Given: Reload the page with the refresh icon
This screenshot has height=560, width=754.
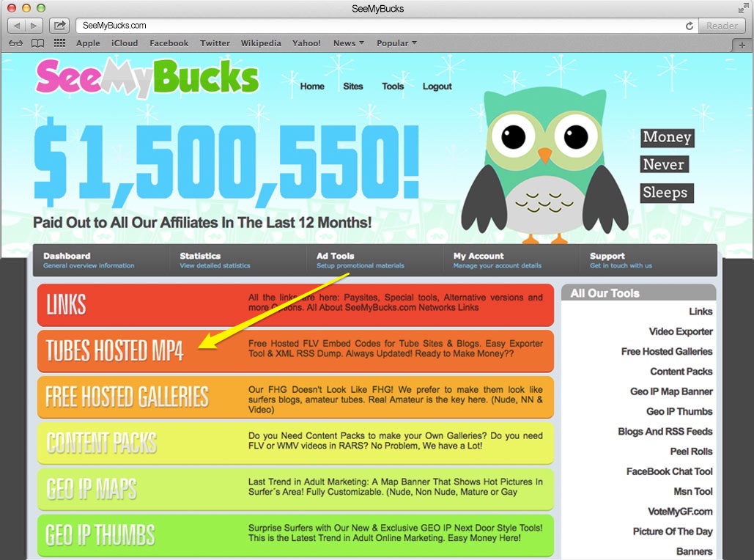Looking at the screenshot, I should (x=689, y=26).
